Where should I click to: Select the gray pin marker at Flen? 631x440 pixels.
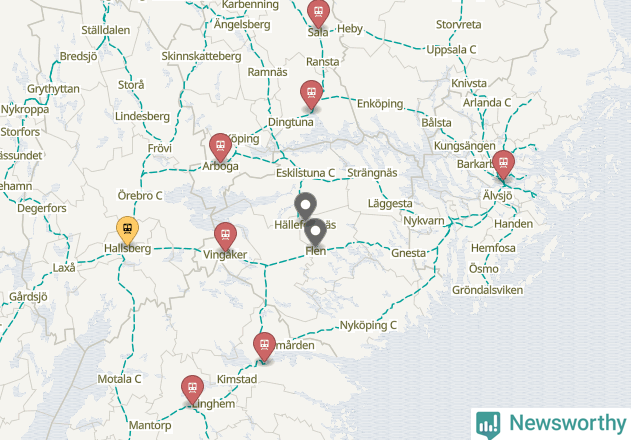point(316,233)
